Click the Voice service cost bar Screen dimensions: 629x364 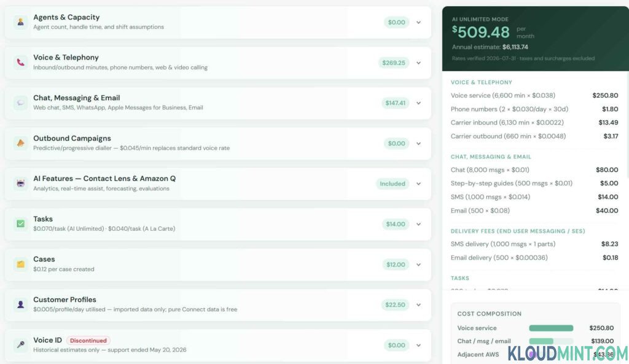(x=551, y=328)
